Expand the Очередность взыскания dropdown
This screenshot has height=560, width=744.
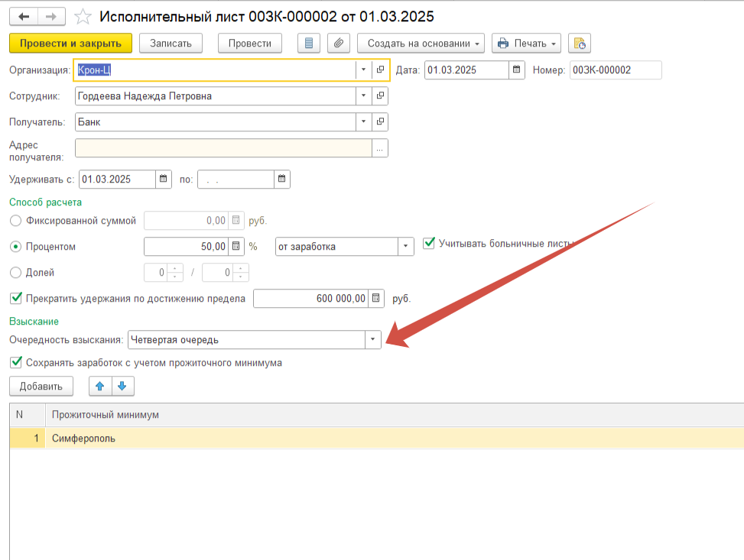click(x=372, y=340)
